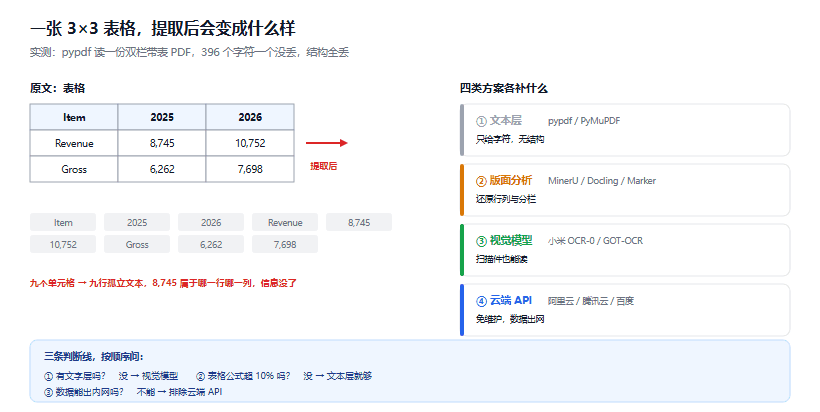Click the red "提取后" label
The image size is (820, 412).
pyautogui.click(x=324, y=166)
